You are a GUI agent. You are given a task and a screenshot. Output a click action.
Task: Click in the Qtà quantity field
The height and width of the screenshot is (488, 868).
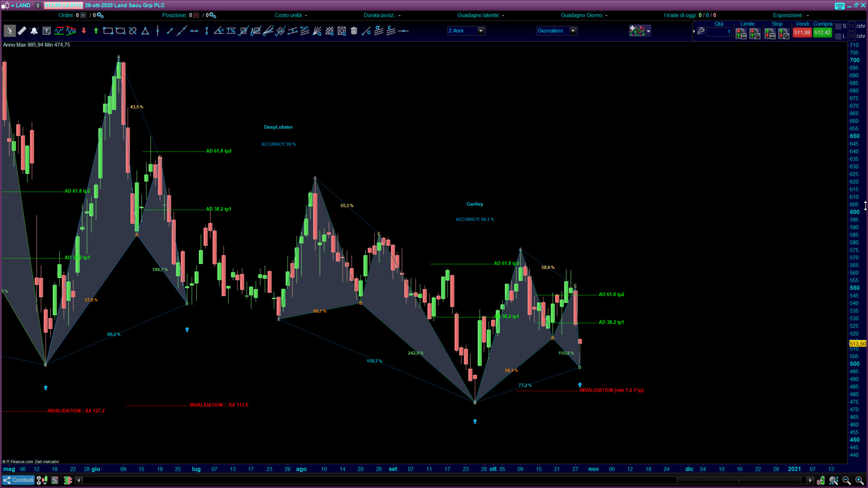pos(719,32)
